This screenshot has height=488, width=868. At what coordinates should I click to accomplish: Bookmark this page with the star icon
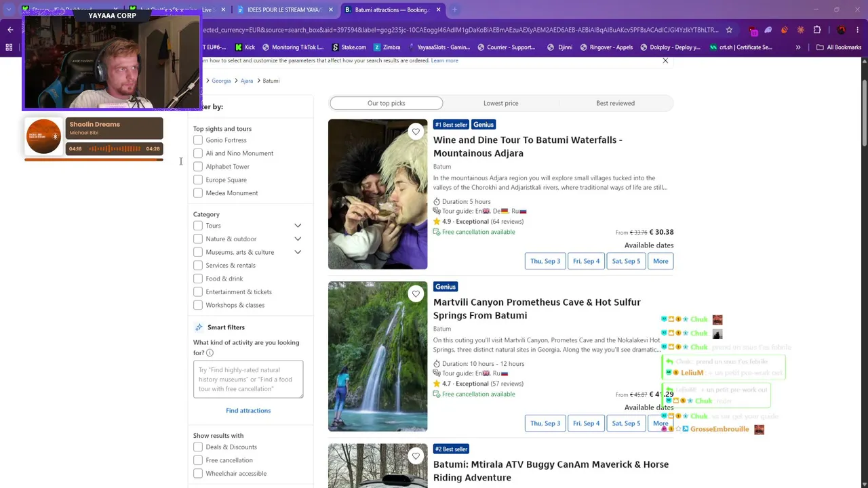[x=729, y=30]
